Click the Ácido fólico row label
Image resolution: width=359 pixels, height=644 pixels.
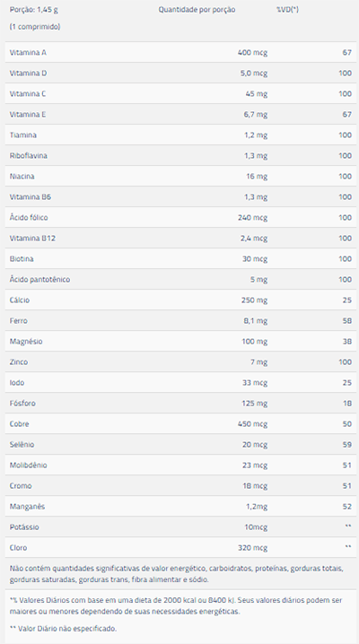coord(29,217)
